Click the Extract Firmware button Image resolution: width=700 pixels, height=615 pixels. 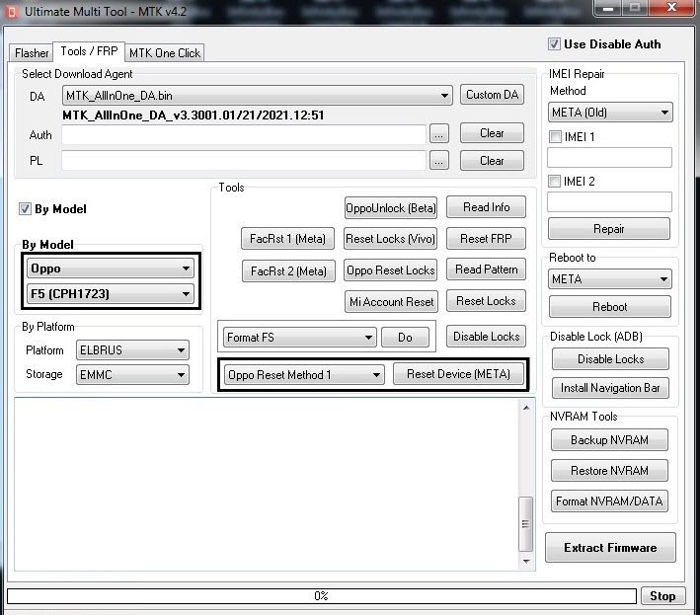point(610,548)
